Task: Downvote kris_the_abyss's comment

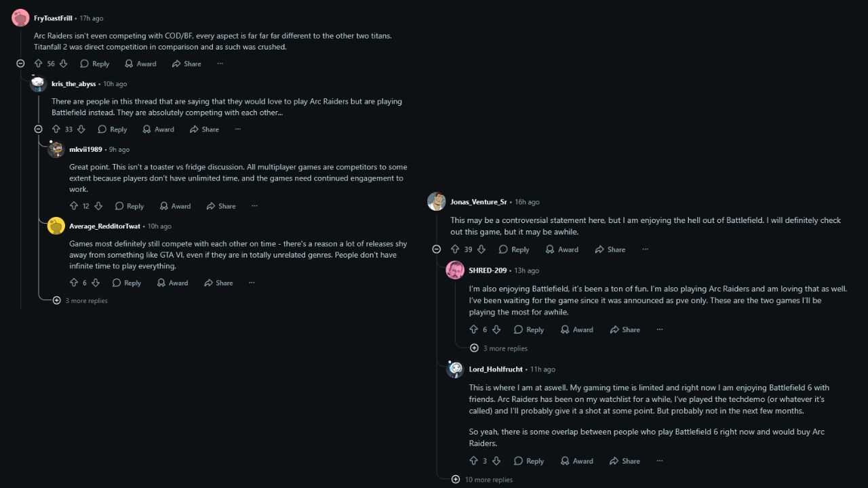Action: (x=81, y=129)
